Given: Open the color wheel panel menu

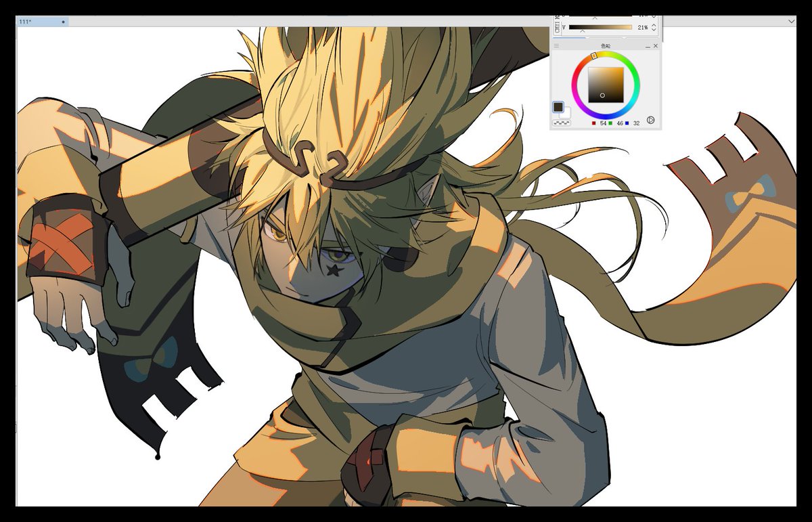Looking at the screenshot, I should coord(556,46).
